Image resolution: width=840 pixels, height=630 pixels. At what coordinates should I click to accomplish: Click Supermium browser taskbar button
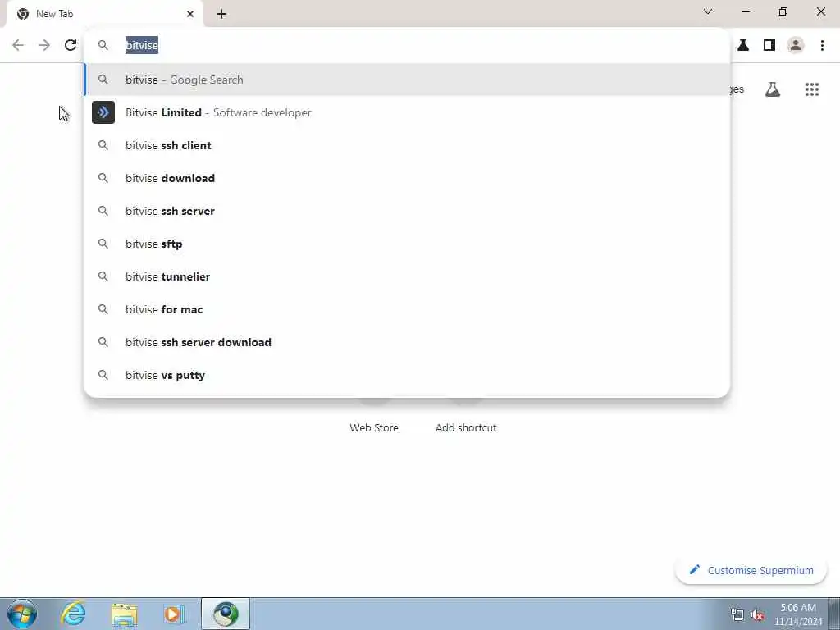tap(226, 614)
